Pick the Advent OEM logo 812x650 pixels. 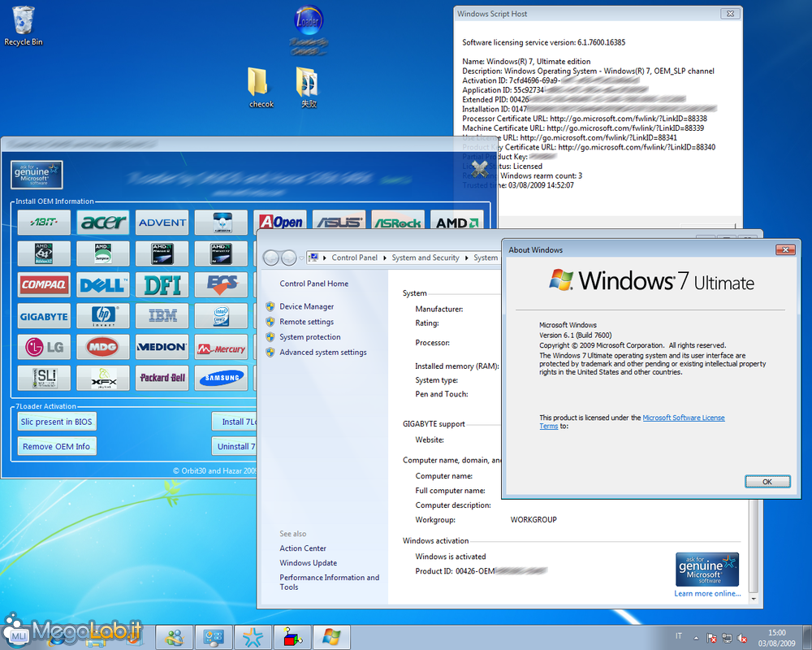[162, 223]
